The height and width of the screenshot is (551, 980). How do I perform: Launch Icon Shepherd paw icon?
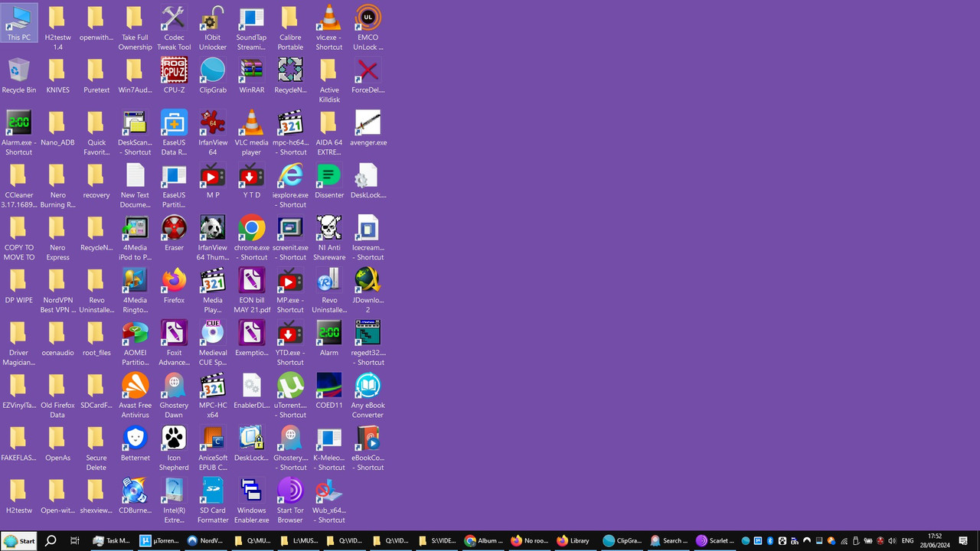click(x=174, y=449)
